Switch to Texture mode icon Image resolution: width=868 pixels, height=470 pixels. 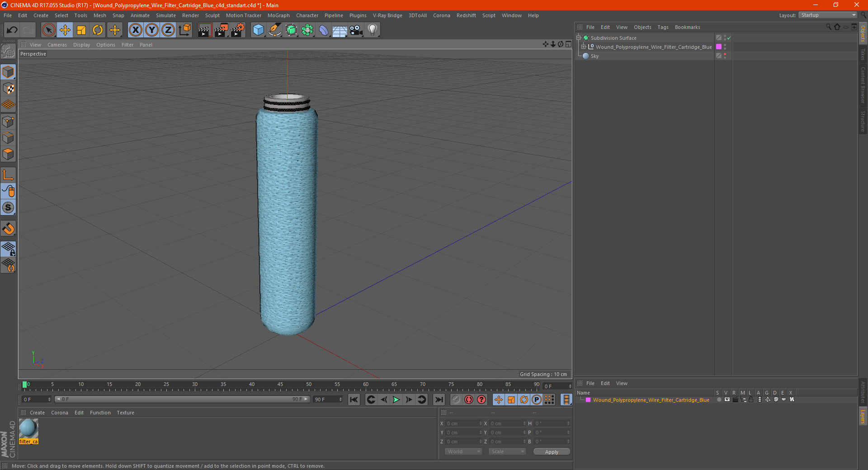(8, 88)
